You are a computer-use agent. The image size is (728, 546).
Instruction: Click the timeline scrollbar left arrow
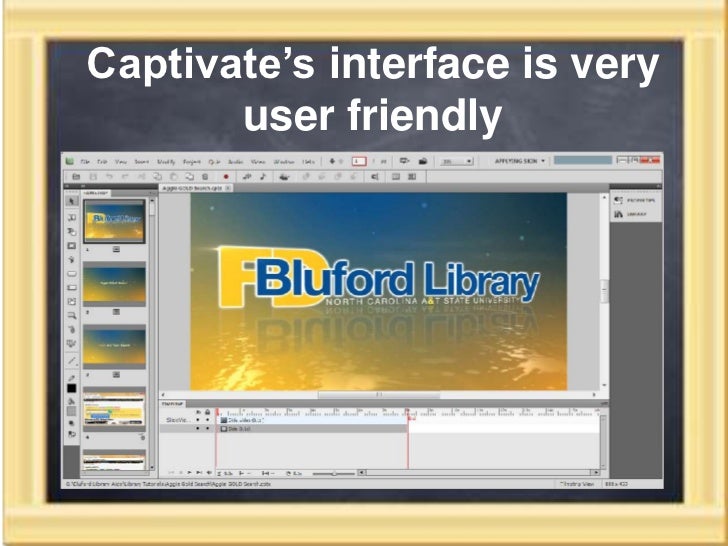pos(362,473)
